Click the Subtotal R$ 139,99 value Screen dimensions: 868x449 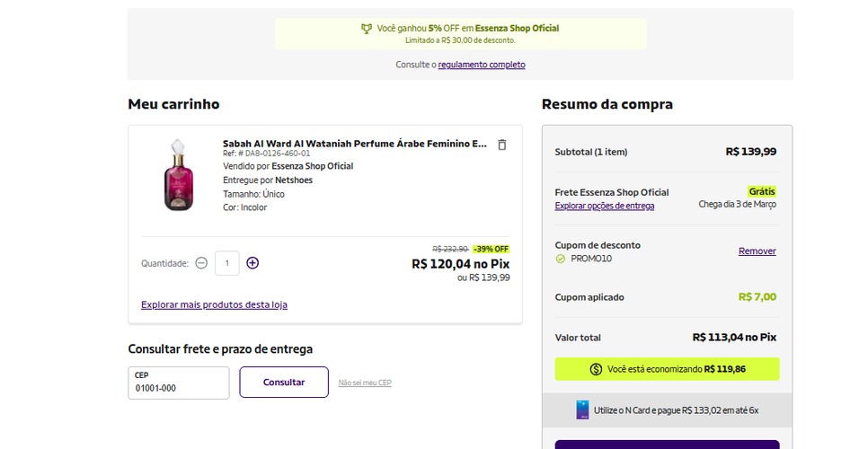point(750,152)
